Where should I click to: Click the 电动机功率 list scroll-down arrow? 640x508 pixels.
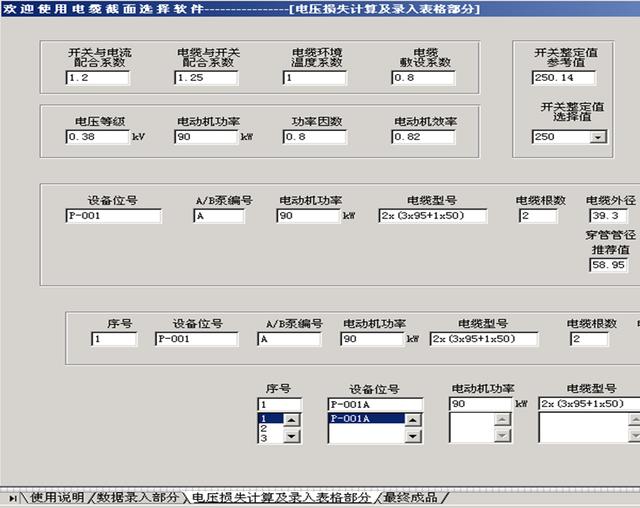pyautogui.click(x=502, y=436)
